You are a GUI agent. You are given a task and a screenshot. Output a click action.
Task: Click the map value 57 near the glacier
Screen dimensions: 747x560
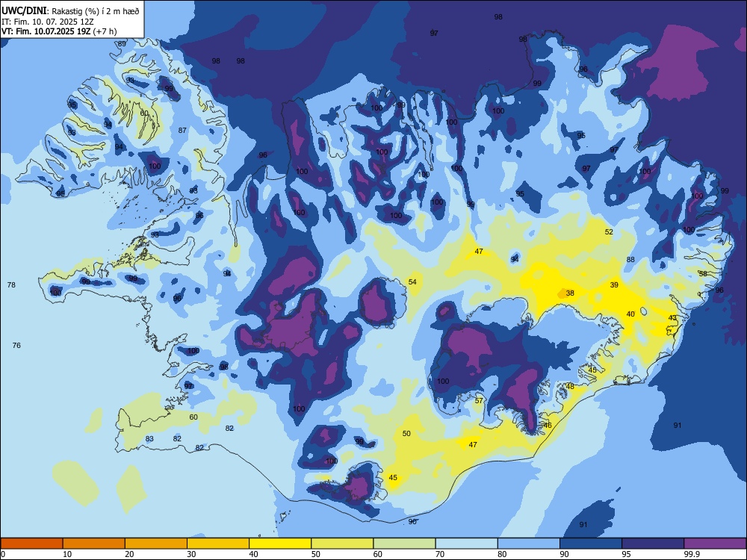click(479, 400)
